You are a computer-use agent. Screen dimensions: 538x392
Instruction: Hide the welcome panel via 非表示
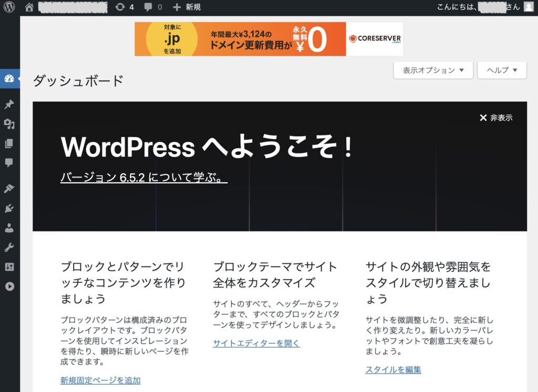pyautogui.click(x=497, y=119)
